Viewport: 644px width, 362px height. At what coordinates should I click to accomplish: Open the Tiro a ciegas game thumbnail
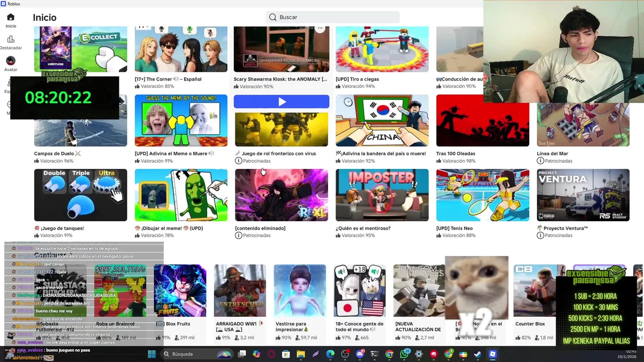click(382, 49)
